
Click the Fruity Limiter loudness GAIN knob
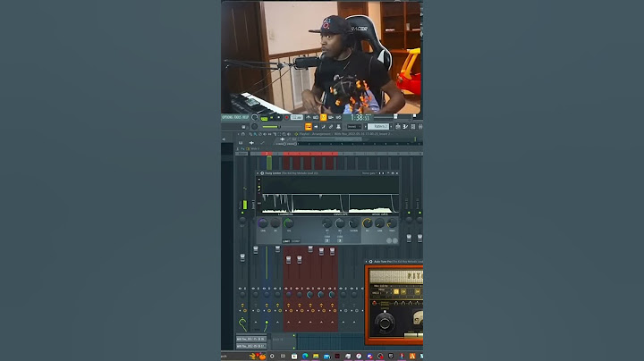263,223
